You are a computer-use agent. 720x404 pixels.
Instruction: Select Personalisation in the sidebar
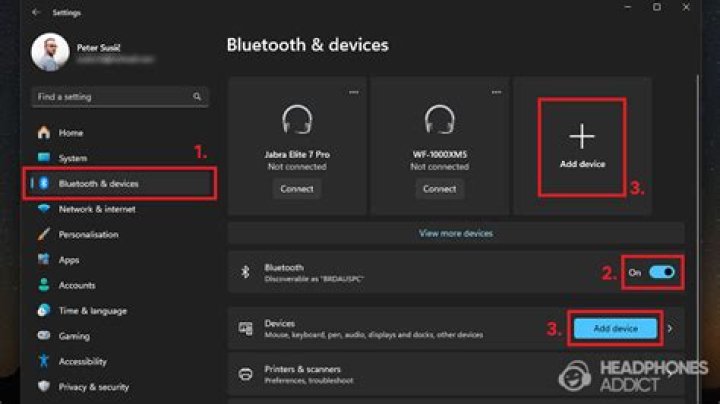[88, 234]
